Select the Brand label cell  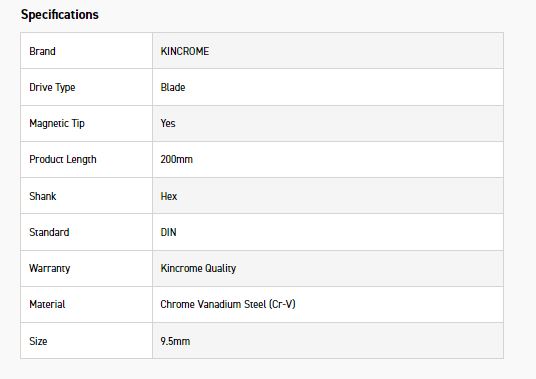[86, 51]
